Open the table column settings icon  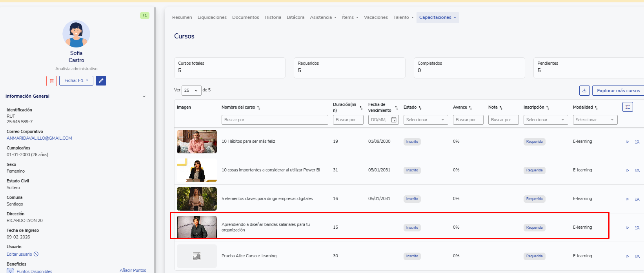pos(628,107)
